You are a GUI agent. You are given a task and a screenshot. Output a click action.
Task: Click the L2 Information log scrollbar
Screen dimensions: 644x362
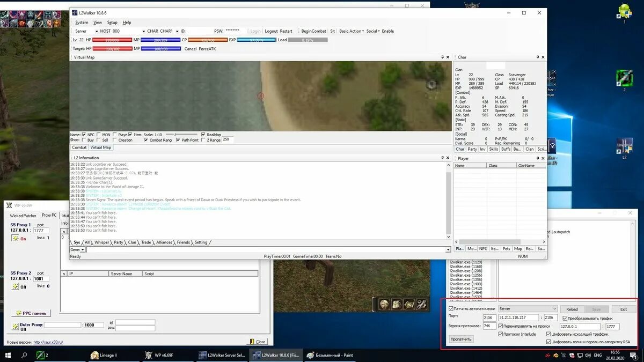[448, 201]
